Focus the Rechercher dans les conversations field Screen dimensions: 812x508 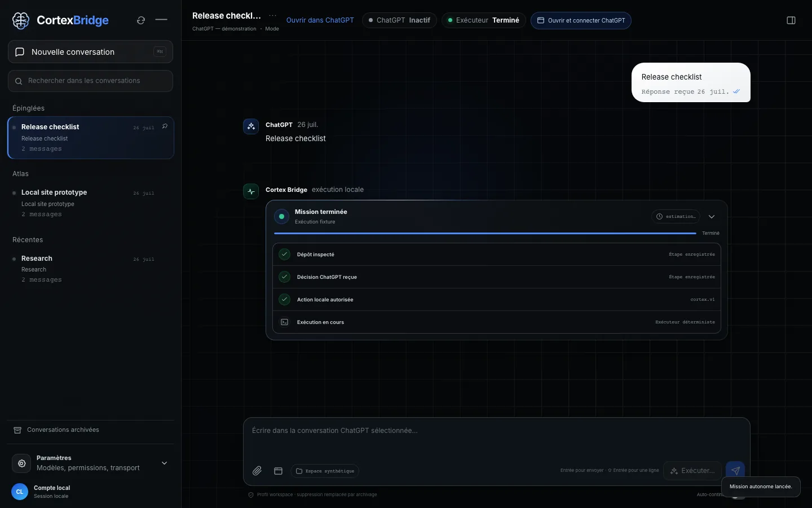click(90, 81)
